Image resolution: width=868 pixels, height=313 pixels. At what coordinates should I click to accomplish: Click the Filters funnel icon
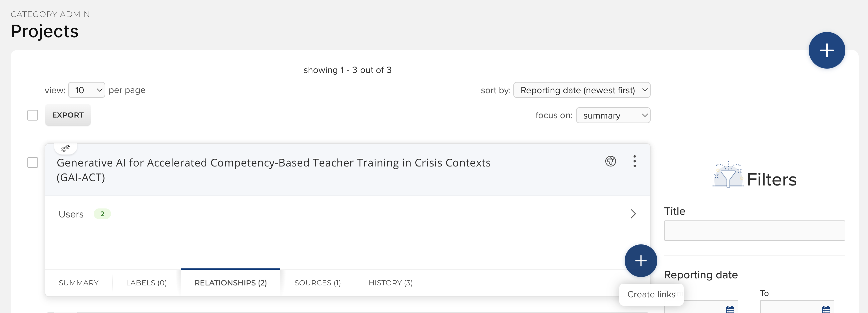728,176
